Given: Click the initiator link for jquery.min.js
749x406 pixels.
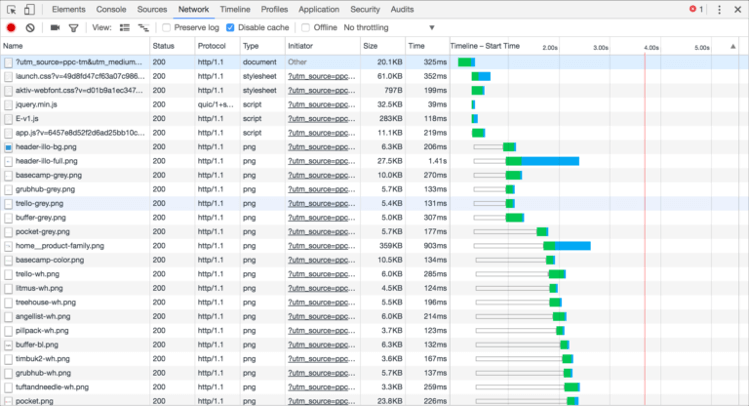Looking at the screenshot, I should (322, 104).
